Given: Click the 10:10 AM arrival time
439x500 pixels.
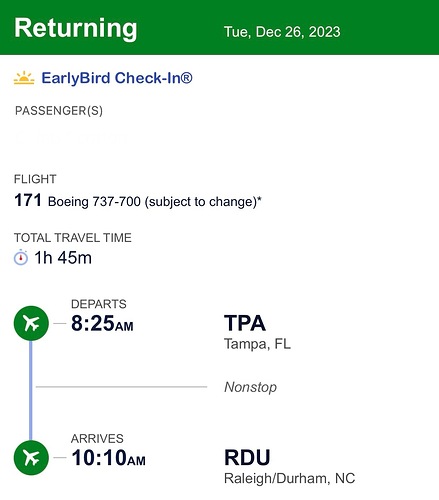Looking at the screenshot, I should [x=108, y=457].
